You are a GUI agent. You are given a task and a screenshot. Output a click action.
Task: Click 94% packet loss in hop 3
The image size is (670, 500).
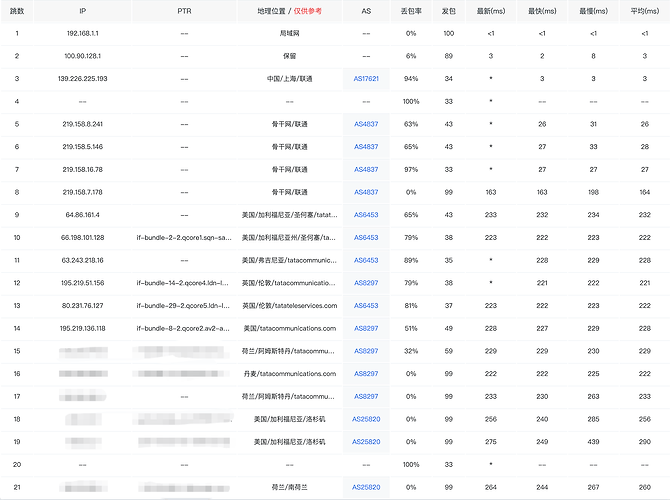pos(411,79)
